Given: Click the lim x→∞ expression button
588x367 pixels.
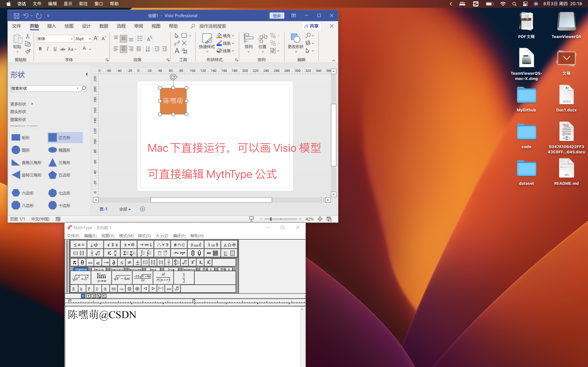Looking at the screenshot, I should 101,277.
